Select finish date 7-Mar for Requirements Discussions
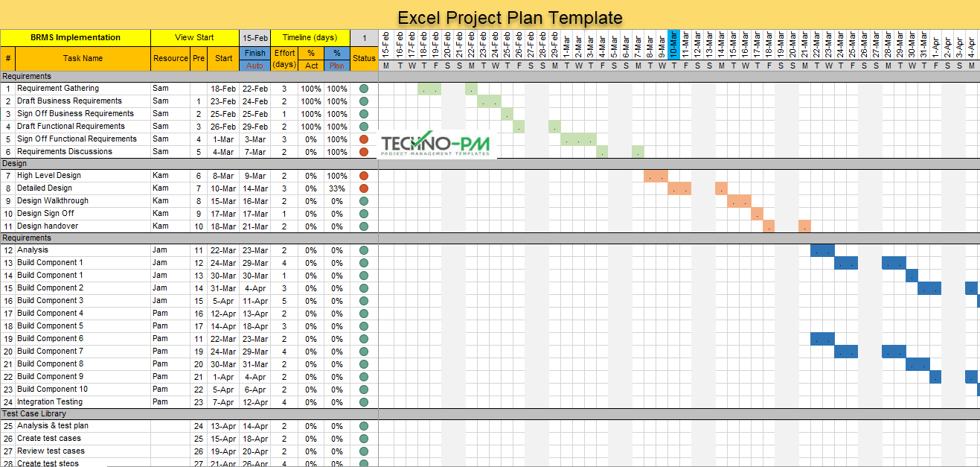980x467 pixels. (254, 152)
